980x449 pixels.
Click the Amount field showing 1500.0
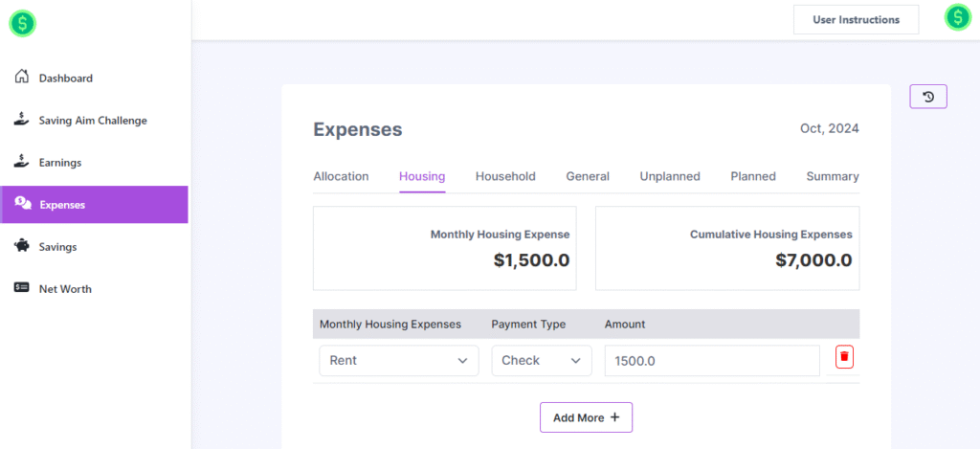pyautogui.click(x=711, y=361)
